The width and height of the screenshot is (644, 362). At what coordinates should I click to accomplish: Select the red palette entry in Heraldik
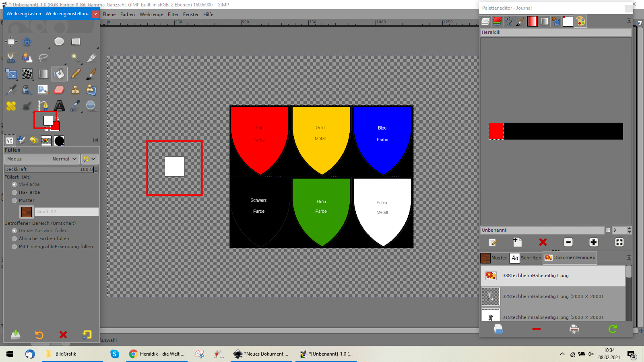pyautogui.click(x=496, y=131)
